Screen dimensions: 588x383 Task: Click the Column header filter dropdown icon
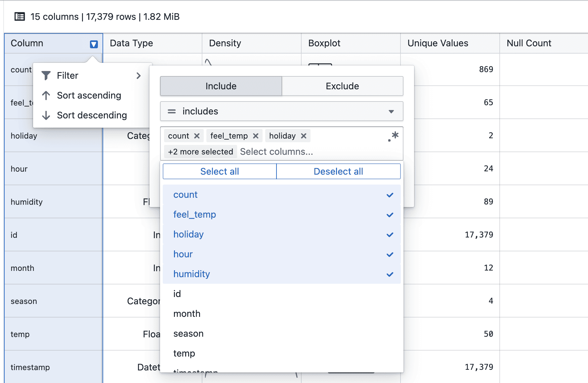pyautogui.click(x=94, y=44)
